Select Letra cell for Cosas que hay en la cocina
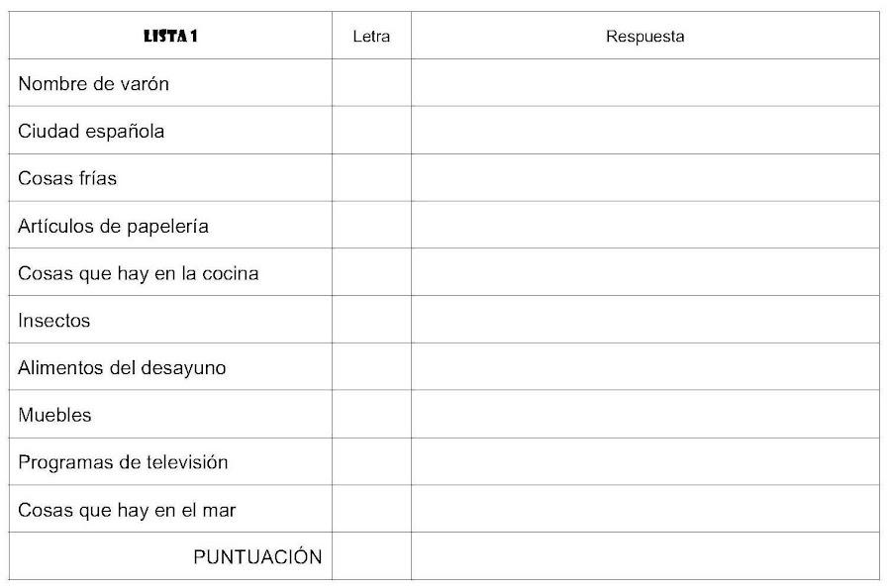 tap(371, 272)
